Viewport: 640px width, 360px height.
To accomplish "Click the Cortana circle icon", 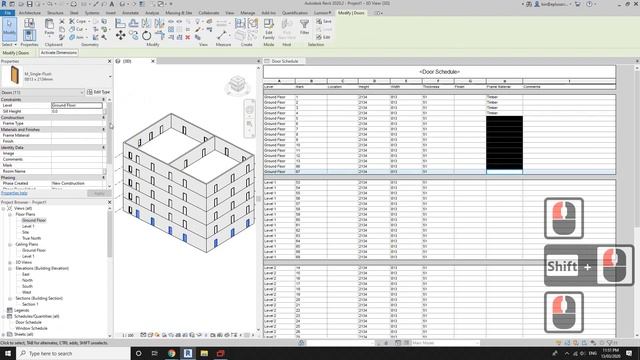I will pos(138,353).
